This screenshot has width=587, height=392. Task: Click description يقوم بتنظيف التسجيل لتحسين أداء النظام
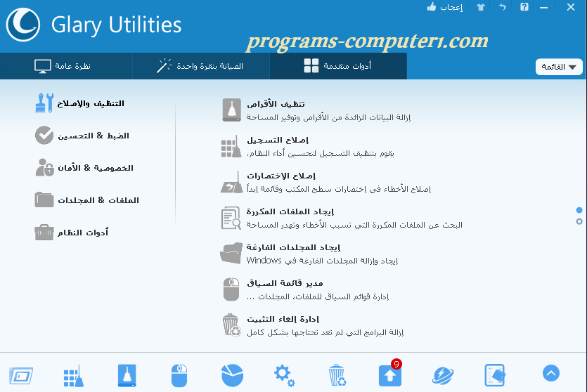click(x=321, y=153)
